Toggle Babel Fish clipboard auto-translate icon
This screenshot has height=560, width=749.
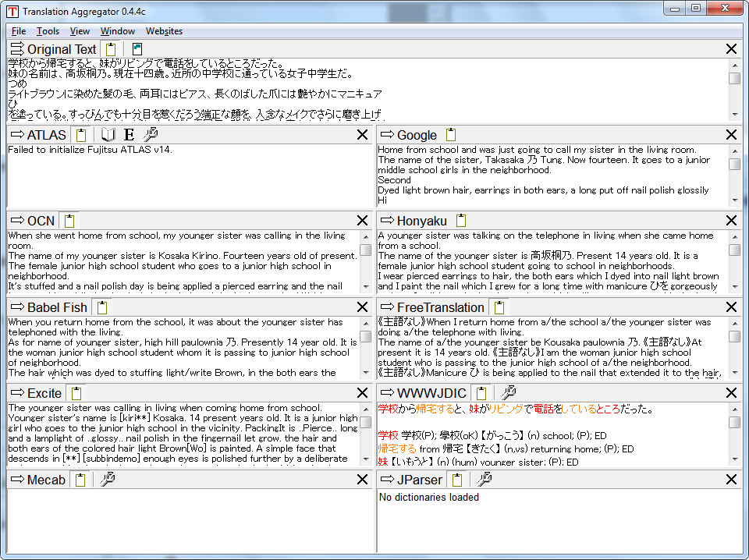[102, 307]
